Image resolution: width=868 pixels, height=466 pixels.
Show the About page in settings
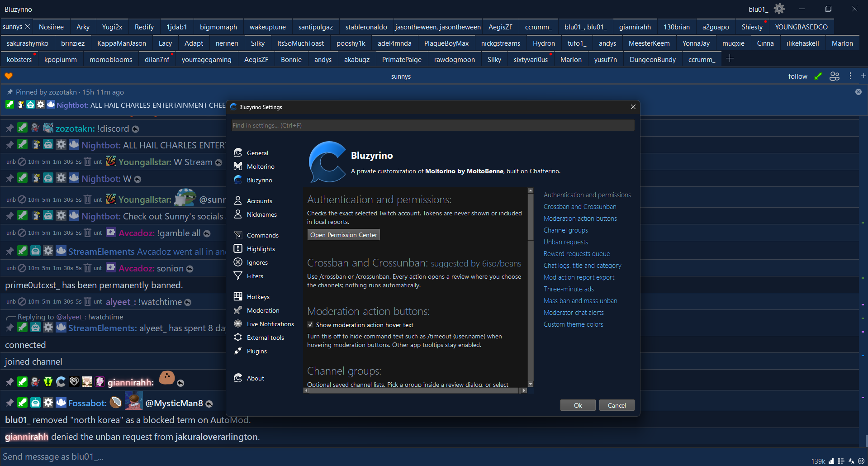[256, 378]
